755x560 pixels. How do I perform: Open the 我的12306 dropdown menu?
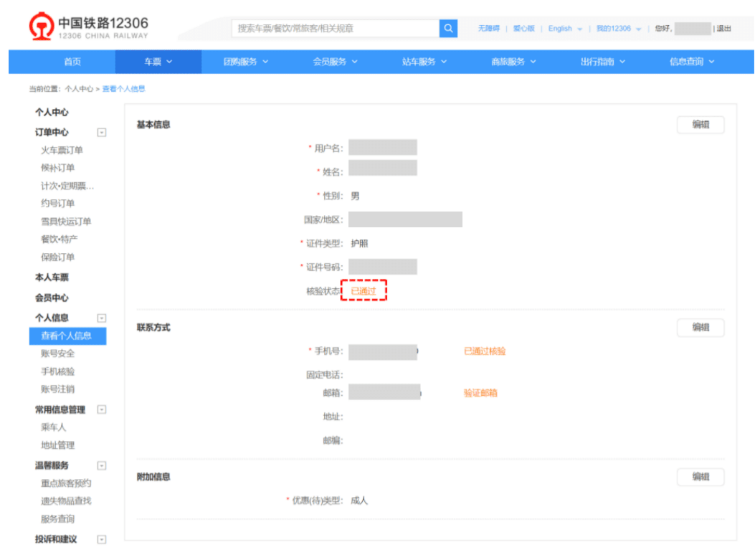point(618,29)
